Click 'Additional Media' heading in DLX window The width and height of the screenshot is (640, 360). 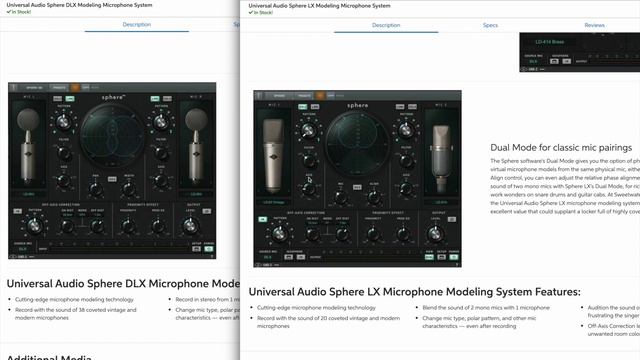(49, 358)
